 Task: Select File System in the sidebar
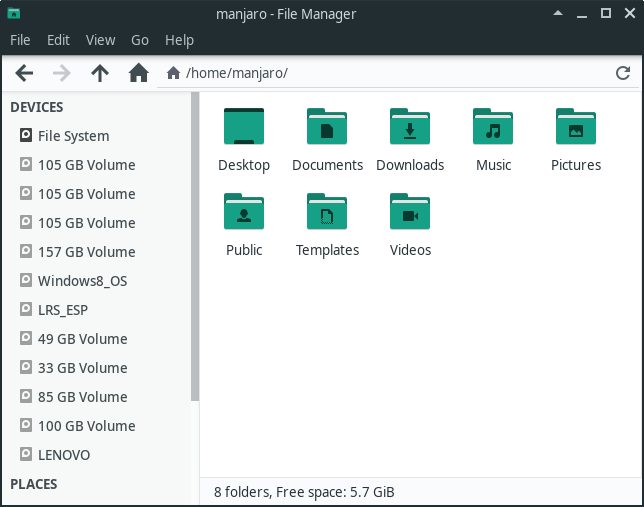point(73,136)
